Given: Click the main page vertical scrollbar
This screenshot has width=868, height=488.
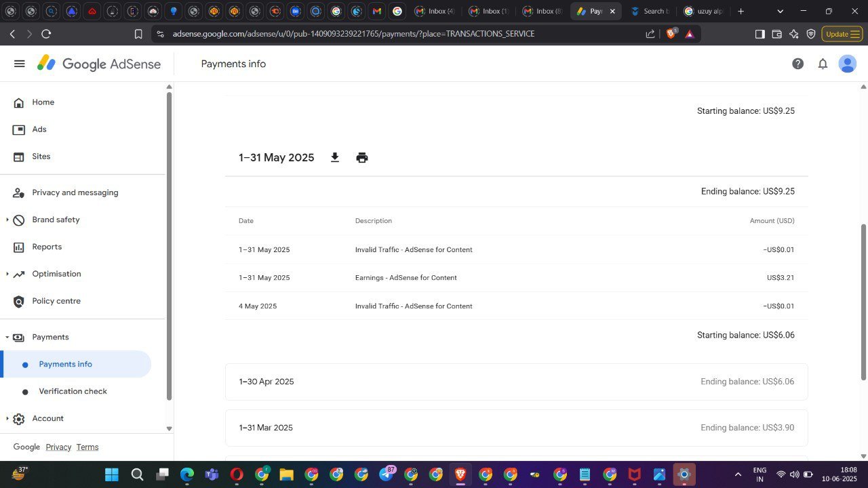Looking at the screenshot, I should pos(863,302).
